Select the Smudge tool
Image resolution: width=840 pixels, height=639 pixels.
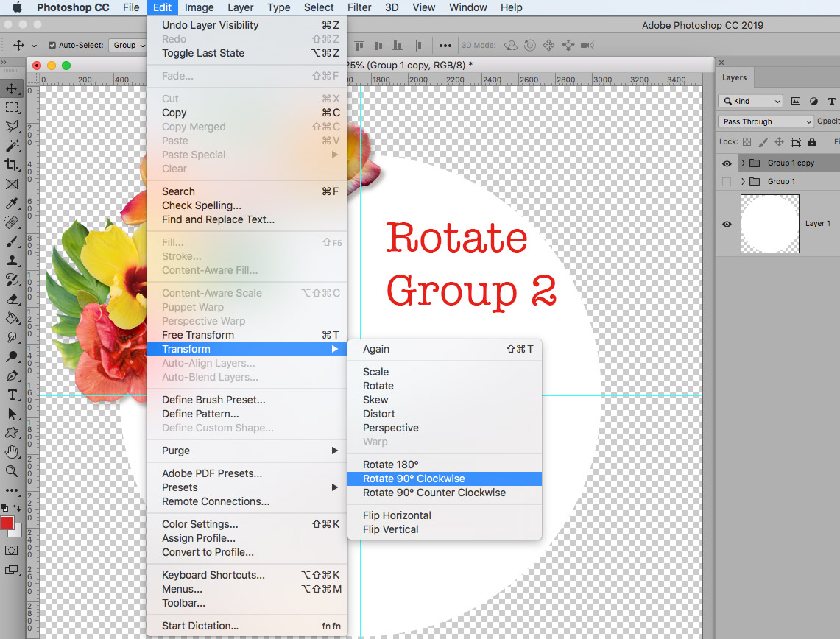point(11,337)
